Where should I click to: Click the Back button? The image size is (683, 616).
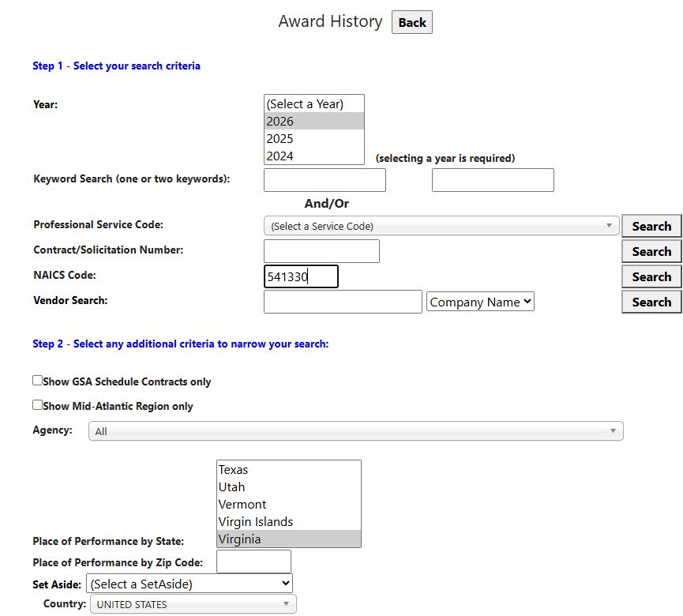[x=411, y=22]
